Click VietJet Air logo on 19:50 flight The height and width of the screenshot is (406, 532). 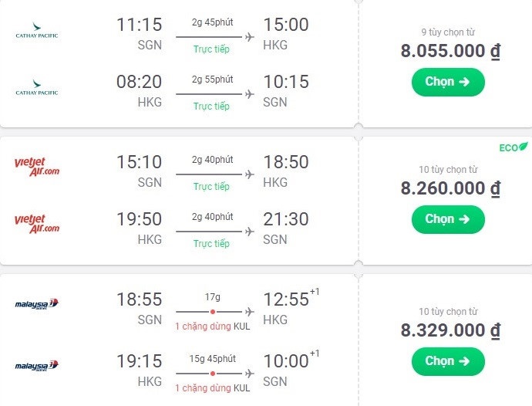click(36, 225)
